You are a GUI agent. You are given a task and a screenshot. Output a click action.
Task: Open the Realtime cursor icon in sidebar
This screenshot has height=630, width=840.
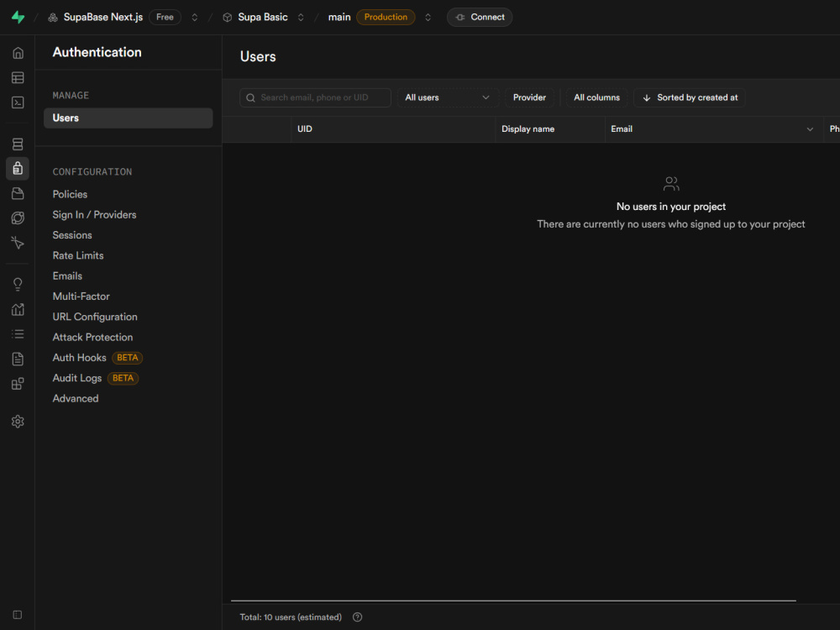[18, 243]
